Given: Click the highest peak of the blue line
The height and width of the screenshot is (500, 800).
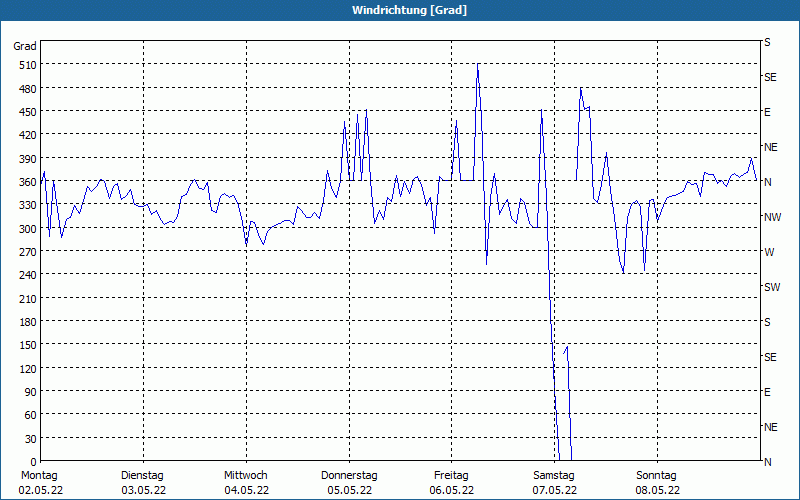Looking at the screenshot, I should coord(478,64).
